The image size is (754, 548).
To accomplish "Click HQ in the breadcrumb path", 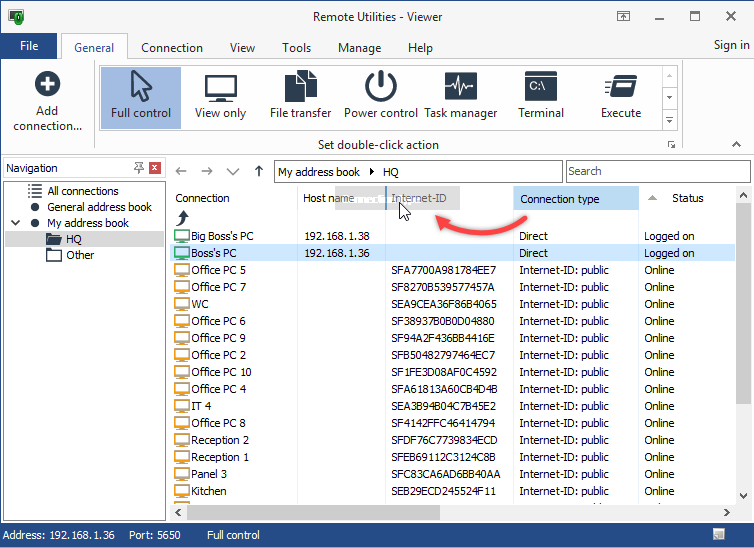I will tap(390, 172).
